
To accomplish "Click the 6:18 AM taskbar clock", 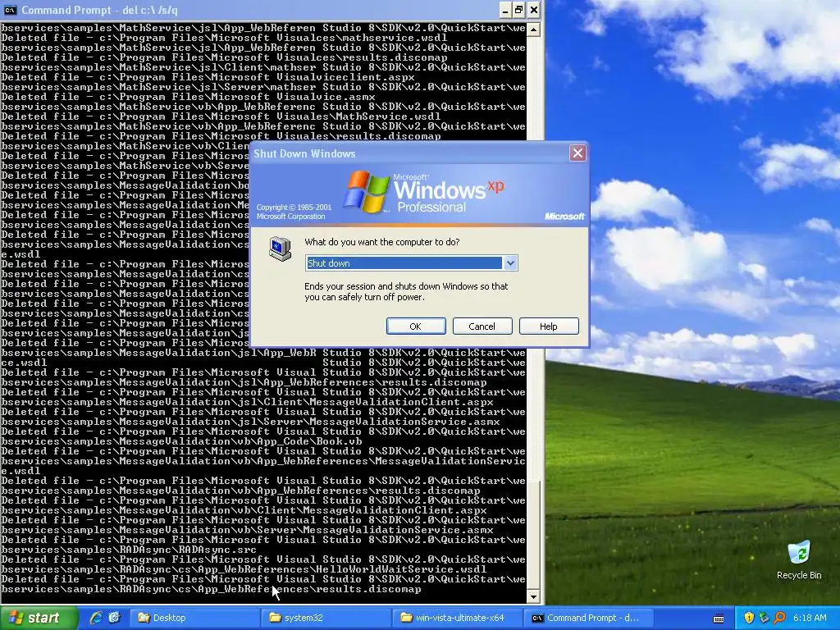I will pyautogui.click(x=810, y=618).
